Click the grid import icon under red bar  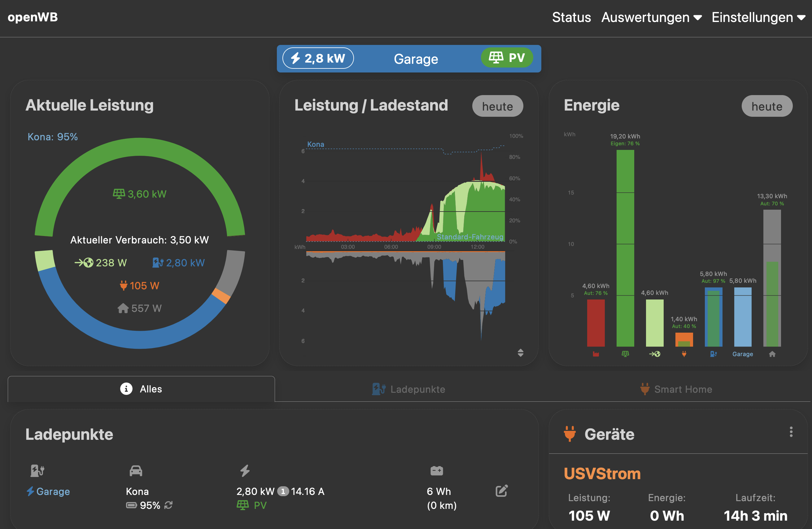click(596, 354)
